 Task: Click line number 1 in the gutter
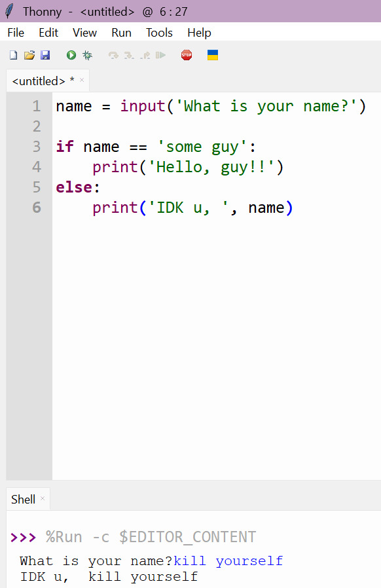(37, 106)
